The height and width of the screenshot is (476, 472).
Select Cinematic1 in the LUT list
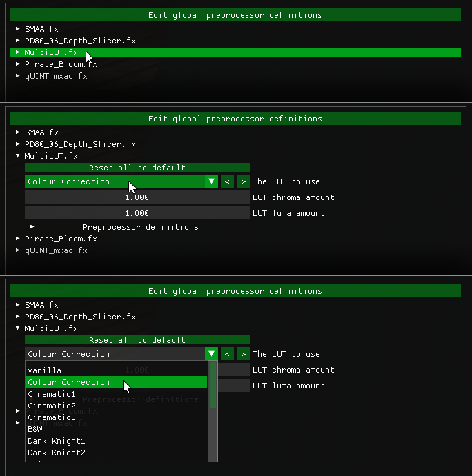click(52, 394)
